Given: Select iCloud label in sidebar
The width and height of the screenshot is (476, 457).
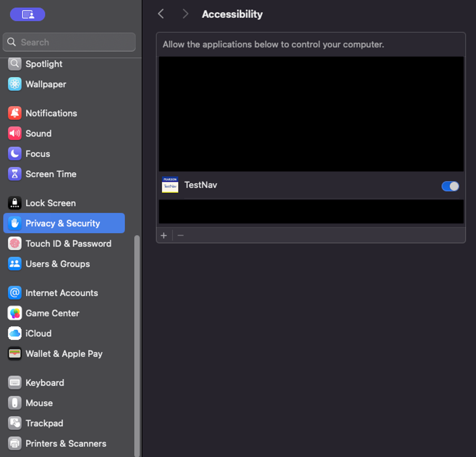Looking at the screenshot, I should click(x=39, y=333).
